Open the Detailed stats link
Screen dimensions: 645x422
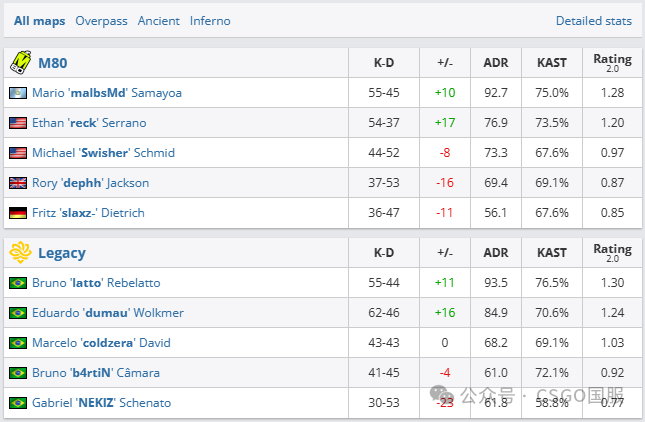pos(594,21)
